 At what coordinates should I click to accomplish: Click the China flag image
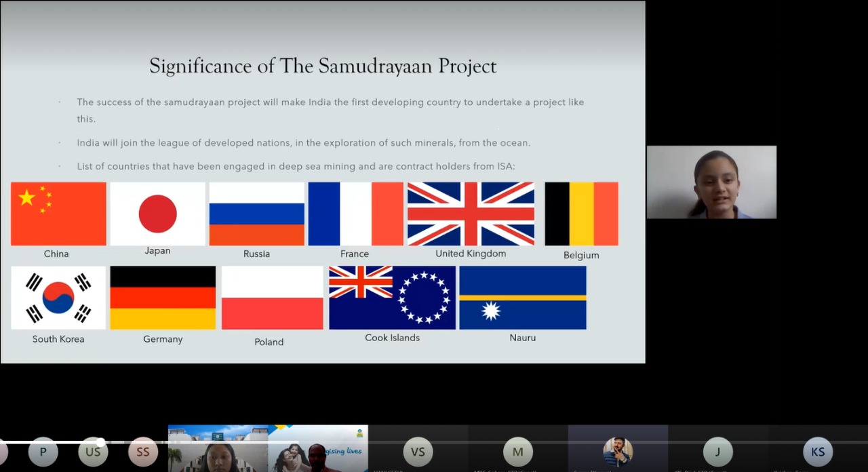(58, 214)
